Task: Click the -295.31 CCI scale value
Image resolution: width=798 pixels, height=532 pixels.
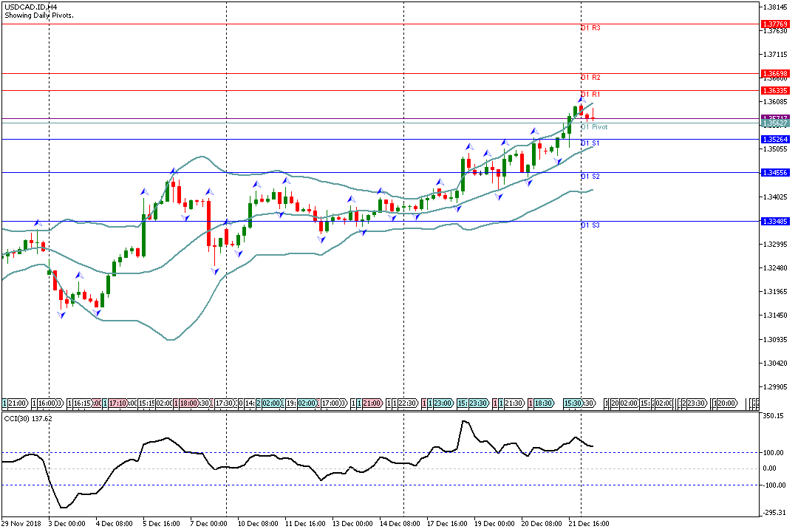Action: pyautogui.click(x=774, y=513)
